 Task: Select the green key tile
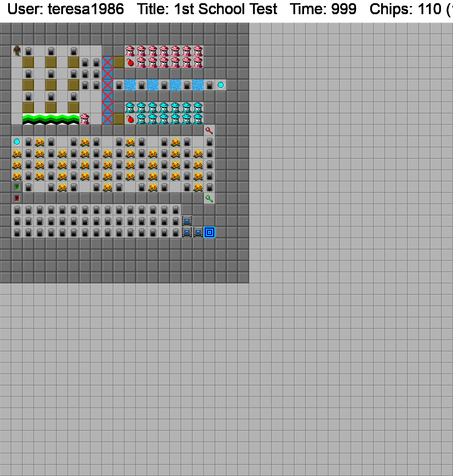click(209, 199)
